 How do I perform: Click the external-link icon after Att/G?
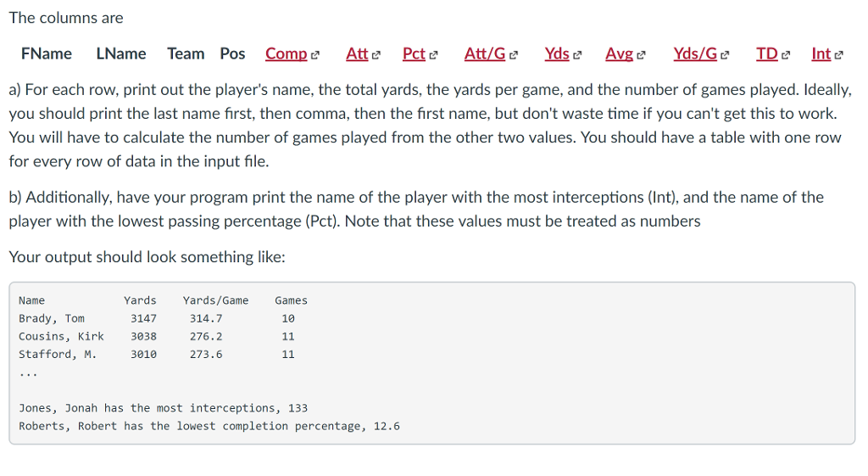click(513, 55)
